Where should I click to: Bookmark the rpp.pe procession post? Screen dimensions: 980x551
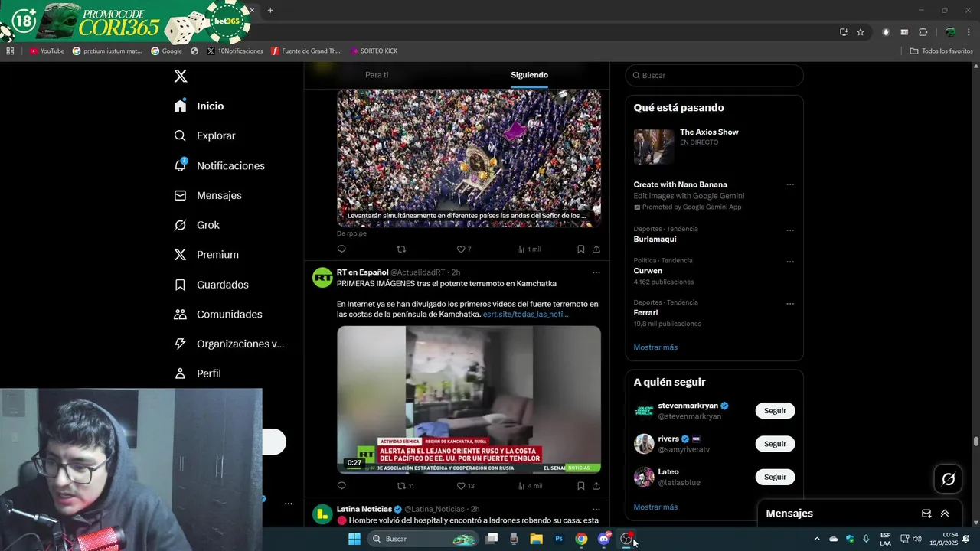[581, 249]
